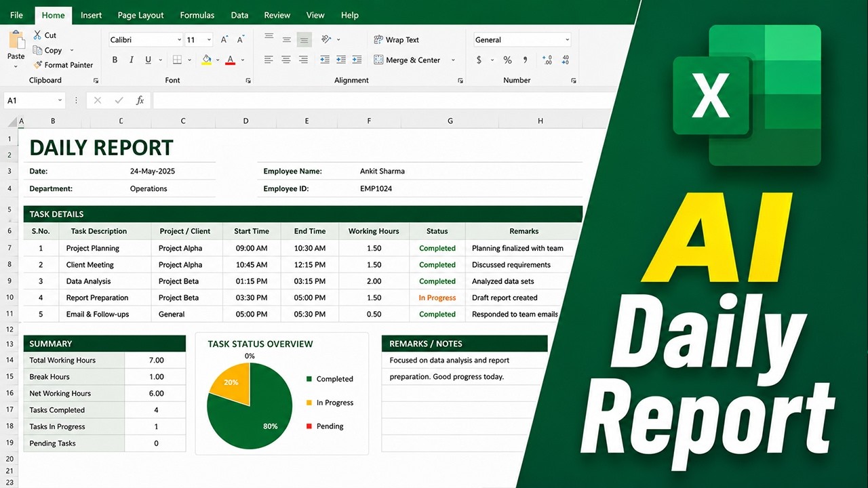This screenshot has height=488, width=868.
Task: Open the font size 11 dropdown
Action: [209, 40]
